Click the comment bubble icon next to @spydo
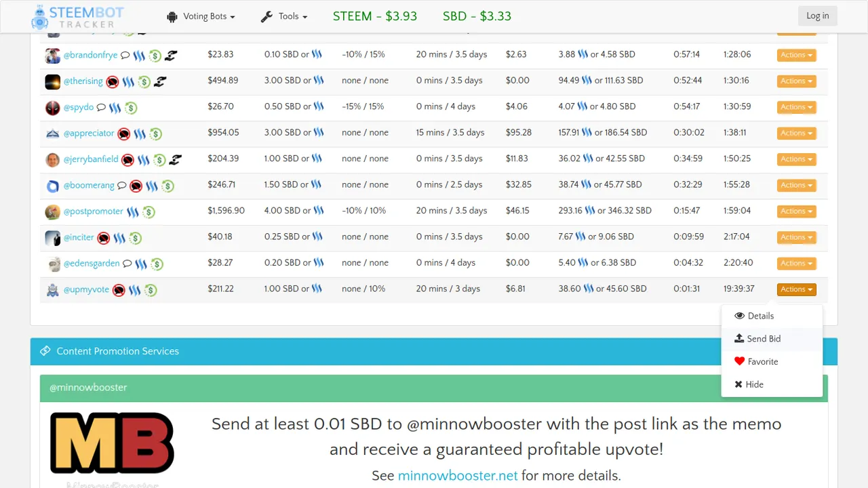Screen dimensions: 868x488 pos(101,107)
